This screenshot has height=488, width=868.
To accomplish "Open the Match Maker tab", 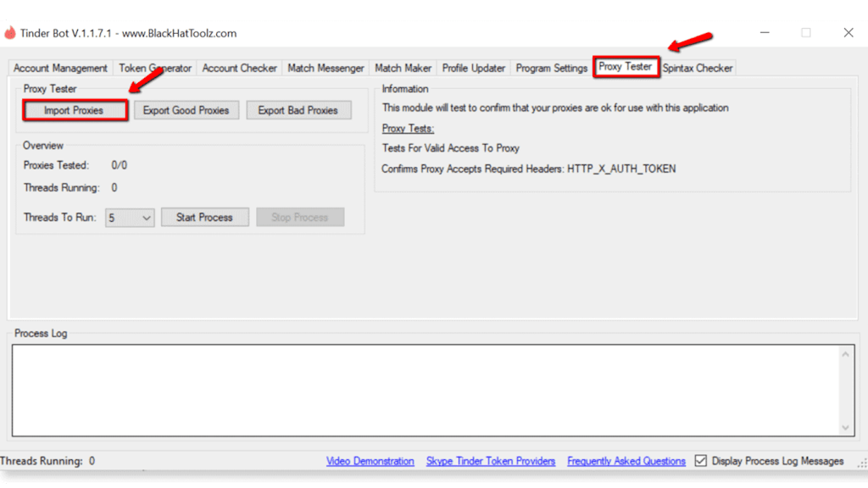I will tap(403, 68).
